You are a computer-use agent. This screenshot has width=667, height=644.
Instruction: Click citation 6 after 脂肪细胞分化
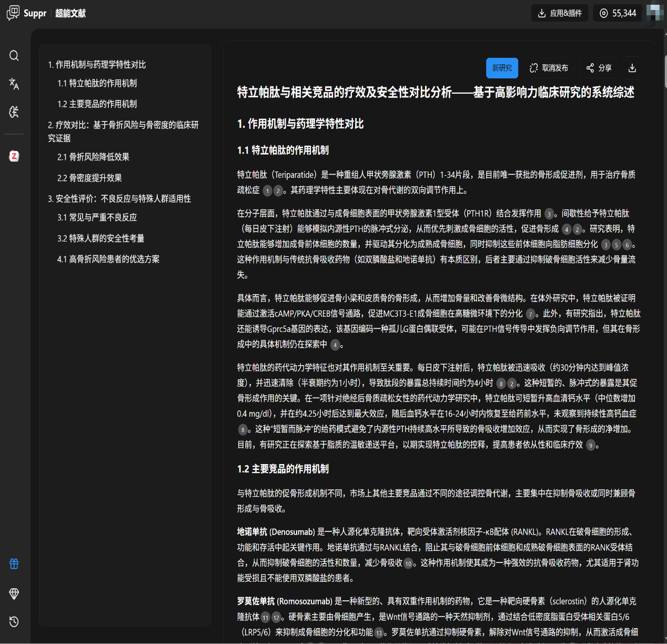click(627, 245)
